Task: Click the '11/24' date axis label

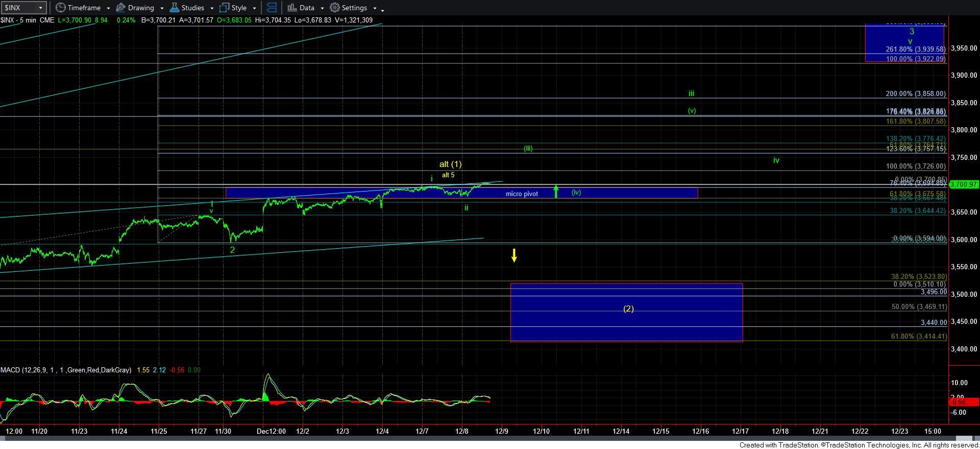Action: (x=119, y=431)
